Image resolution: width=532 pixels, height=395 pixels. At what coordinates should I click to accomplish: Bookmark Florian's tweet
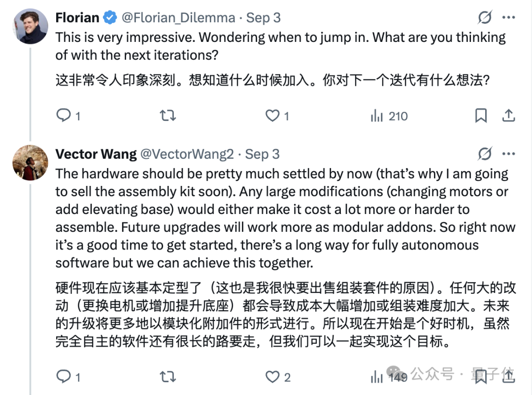click(x=481, y=115)
